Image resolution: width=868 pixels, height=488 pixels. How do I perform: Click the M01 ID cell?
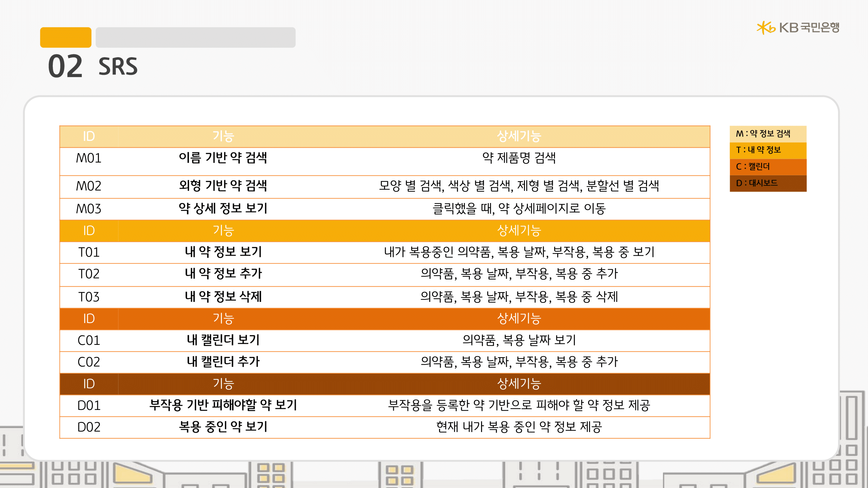point(89,158)
